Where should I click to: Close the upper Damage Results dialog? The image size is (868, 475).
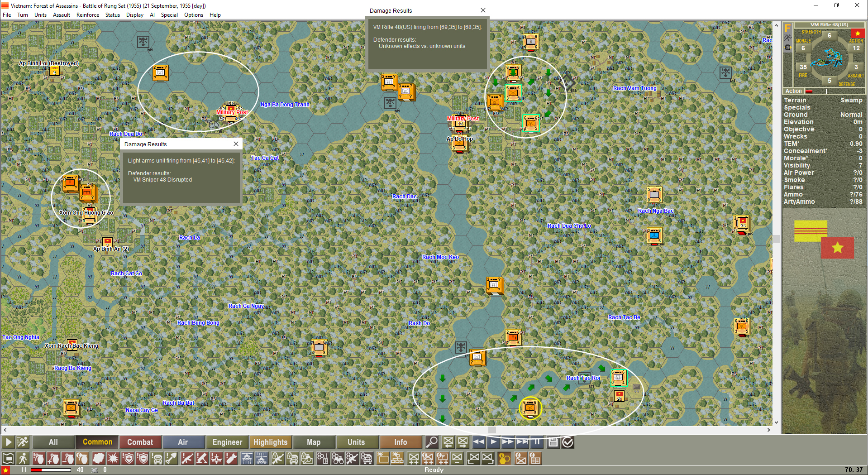tap(483, 10)
